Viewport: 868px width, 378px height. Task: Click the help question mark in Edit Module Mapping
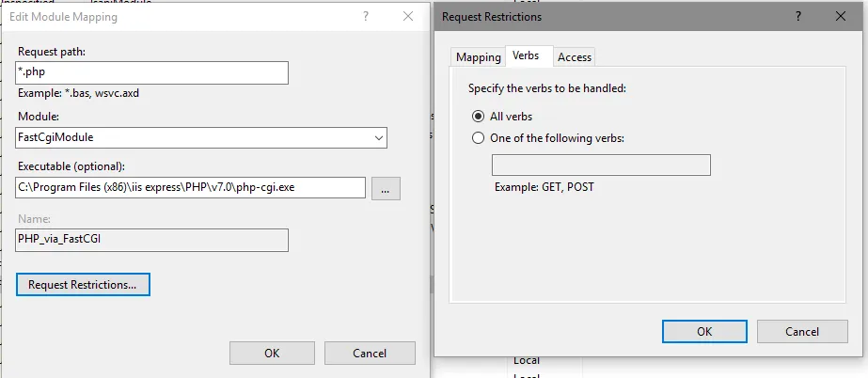pyautogui.click(x=365, y=17)
